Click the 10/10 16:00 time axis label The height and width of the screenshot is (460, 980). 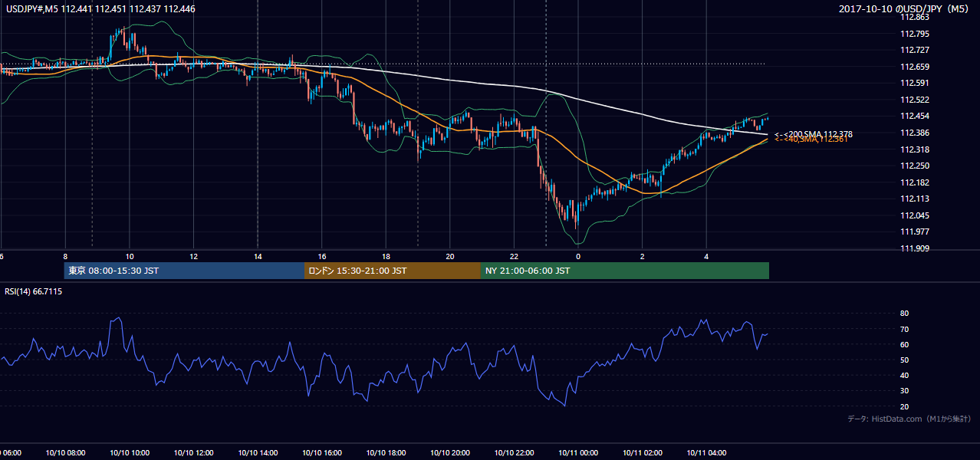322,453
